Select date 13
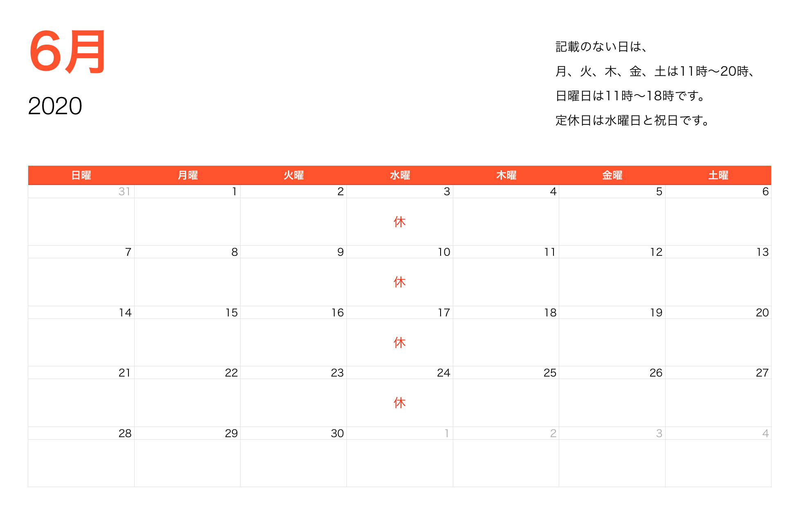Screen dimensions: 812x517 tap(763, 252)
